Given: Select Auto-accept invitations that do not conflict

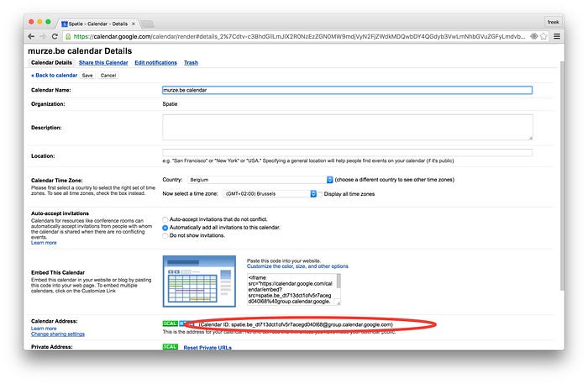Looking at the screenshot, I should [x=165, y=219].
